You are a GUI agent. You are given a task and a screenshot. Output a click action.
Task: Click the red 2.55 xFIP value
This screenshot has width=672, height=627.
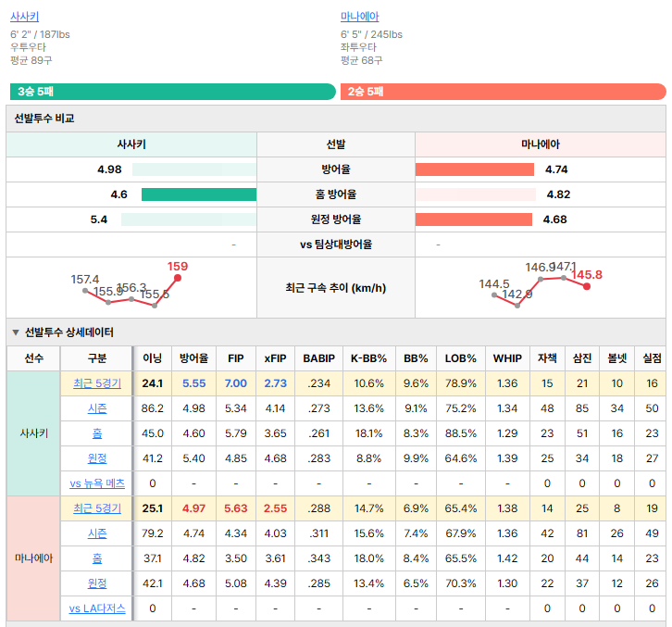275,508
